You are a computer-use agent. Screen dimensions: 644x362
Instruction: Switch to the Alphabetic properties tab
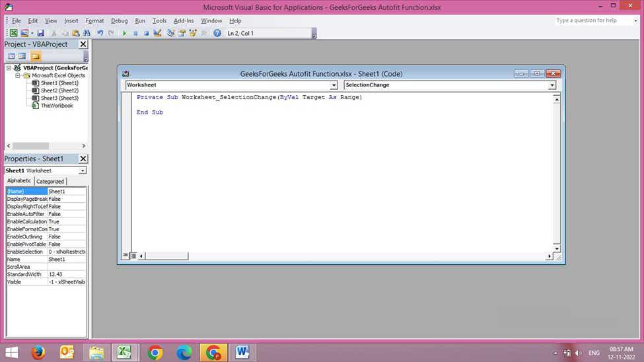point(19,181)
